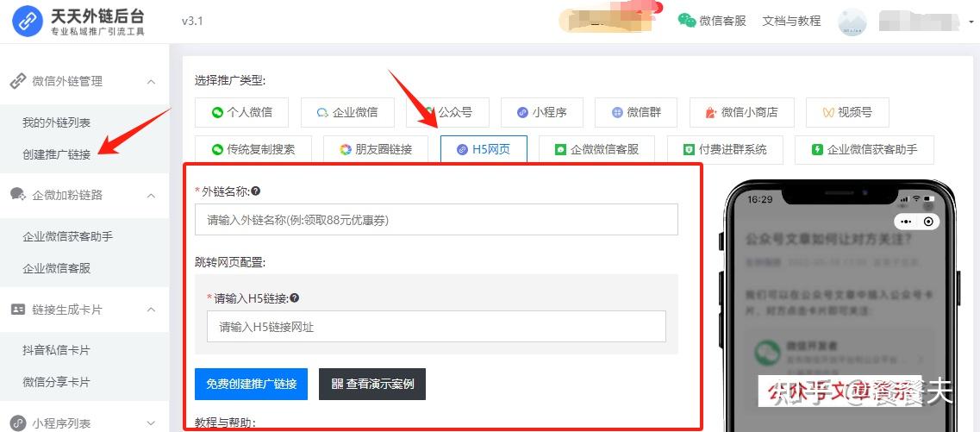Open the account dropdown arrow
This screenshot has height=432, width=980.
pyautogui.click(x=972, y=22)
